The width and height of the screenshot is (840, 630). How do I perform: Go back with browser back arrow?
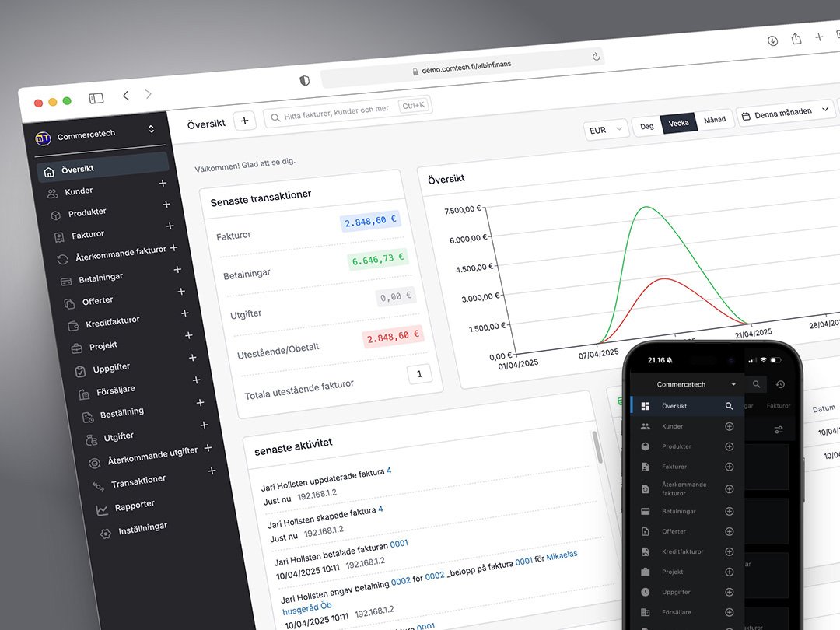(x=126, y=96)
